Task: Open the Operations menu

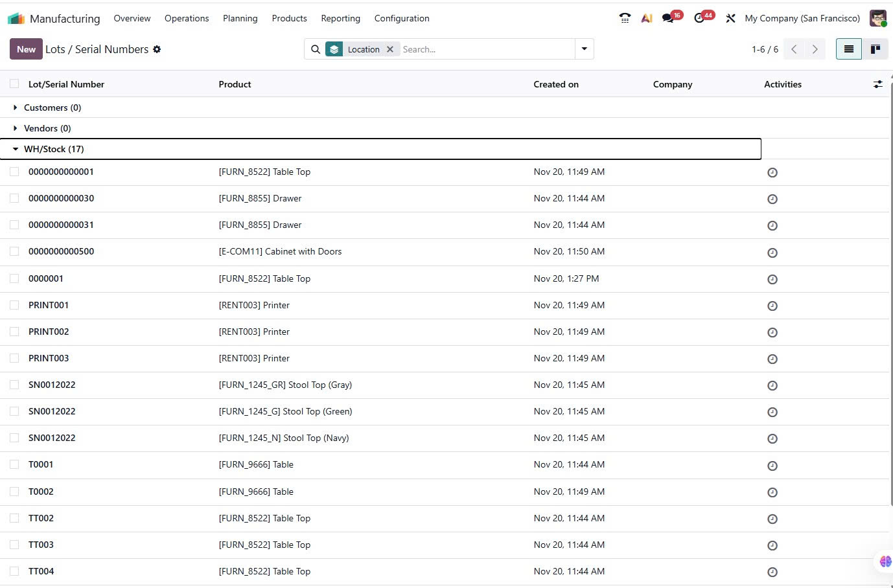Action: (x=187, y=18)
